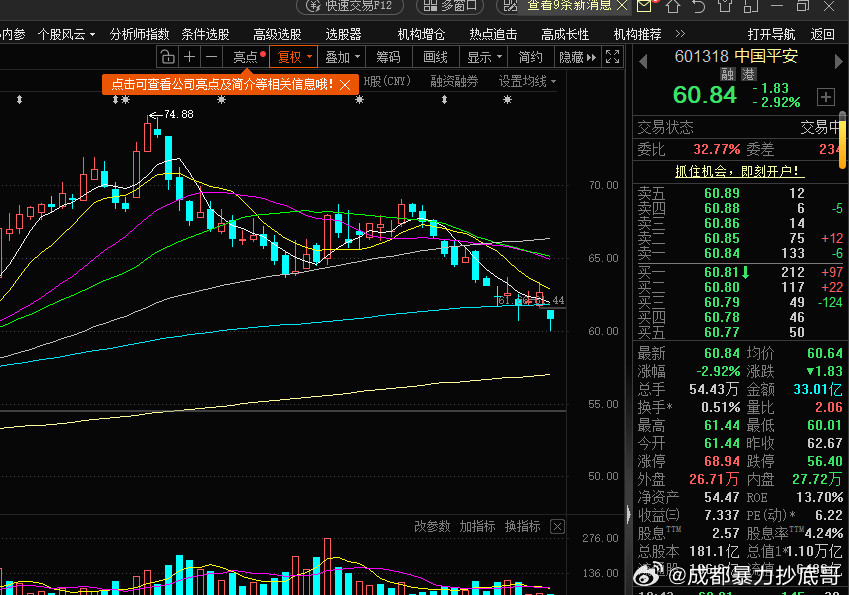Viewport: 849px width, 595px height.
Task: Click the sun event marker below 融资融券
Action: [x=507, y=100]
